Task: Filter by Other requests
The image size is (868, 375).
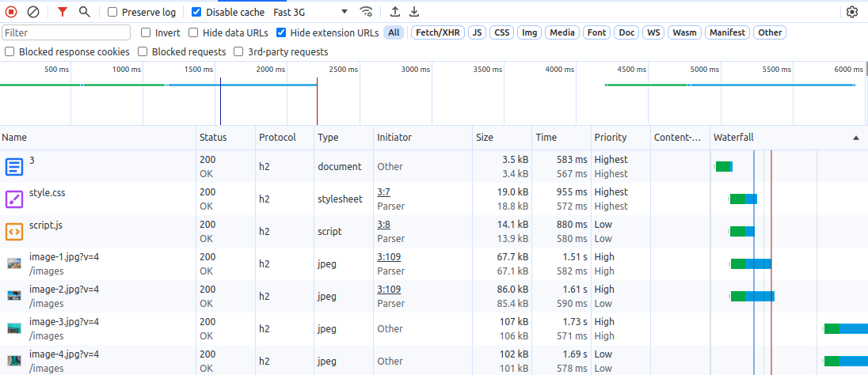Action: tap(770, 32)
